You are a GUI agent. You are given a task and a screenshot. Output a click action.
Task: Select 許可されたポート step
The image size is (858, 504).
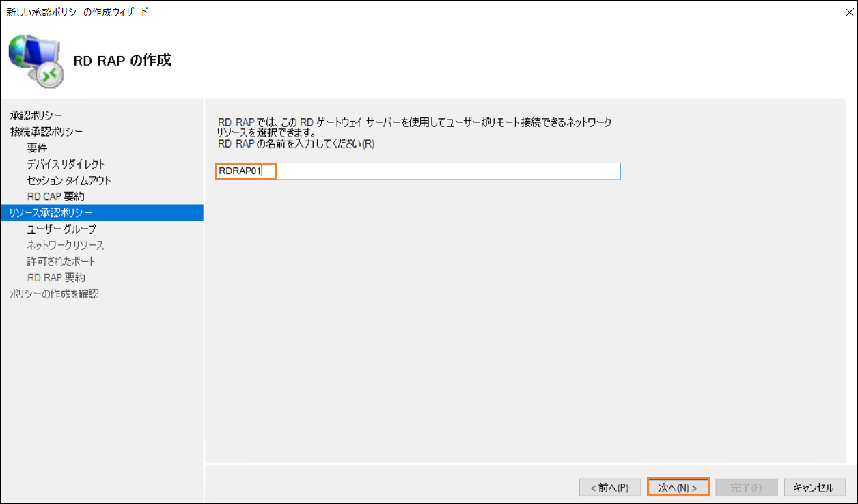tap(61, 262)
